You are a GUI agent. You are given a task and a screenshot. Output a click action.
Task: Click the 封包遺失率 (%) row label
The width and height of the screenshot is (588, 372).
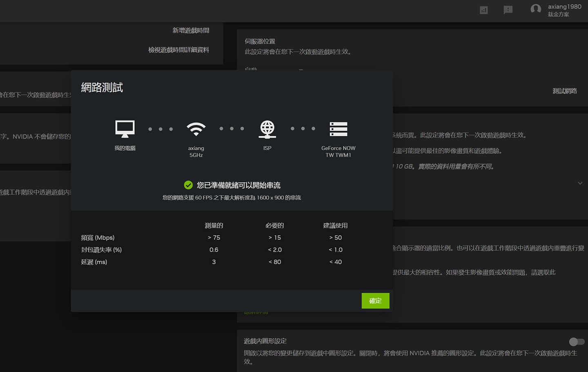coord(101,250)
